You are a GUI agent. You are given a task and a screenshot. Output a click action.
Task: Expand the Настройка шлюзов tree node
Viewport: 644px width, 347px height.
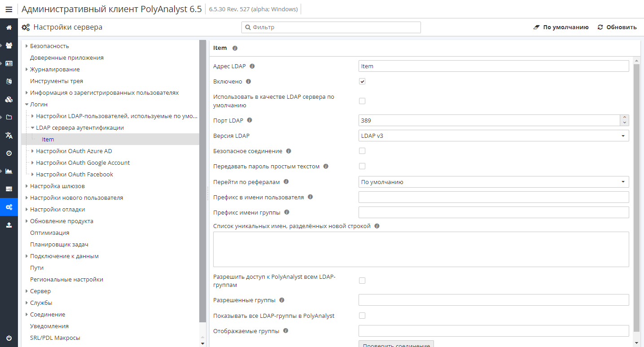pyautogui.click(x=27, y=186)
